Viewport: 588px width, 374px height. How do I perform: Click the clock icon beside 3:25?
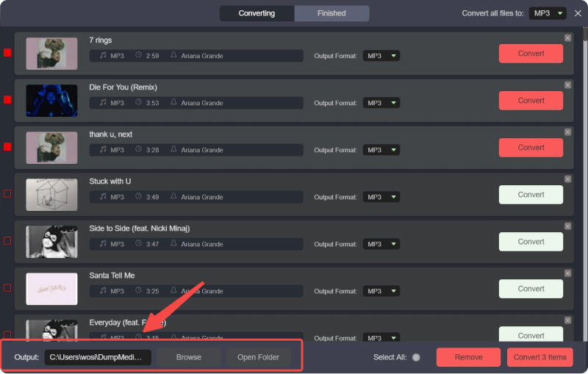tap(138, 290)
